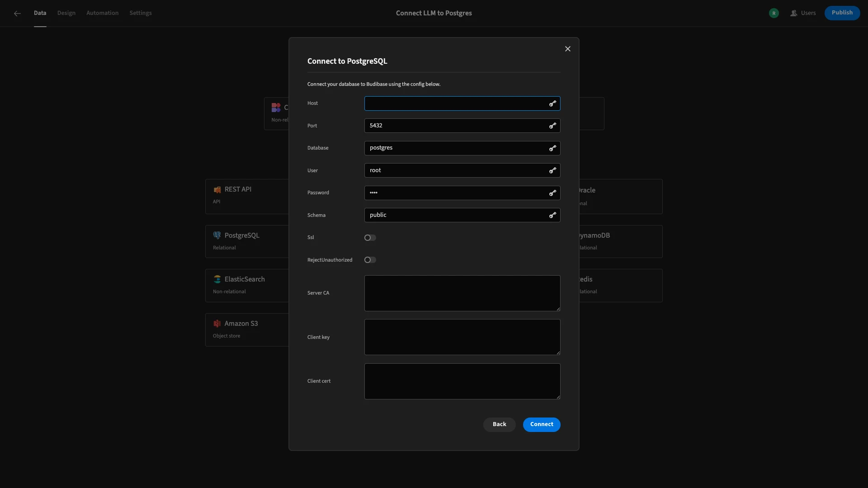Select the REST API datasource card

coord(247,197)
